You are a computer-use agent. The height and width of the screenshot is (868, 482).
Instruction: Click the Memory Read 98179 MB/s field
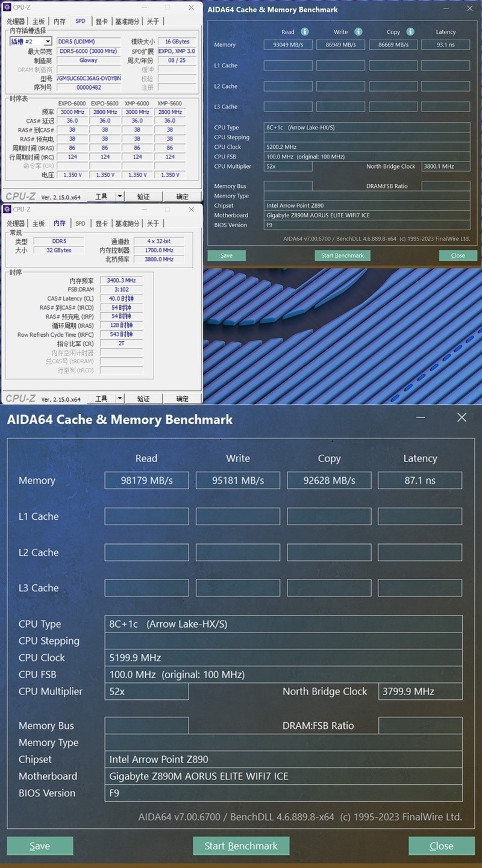(x=146, y=480)
